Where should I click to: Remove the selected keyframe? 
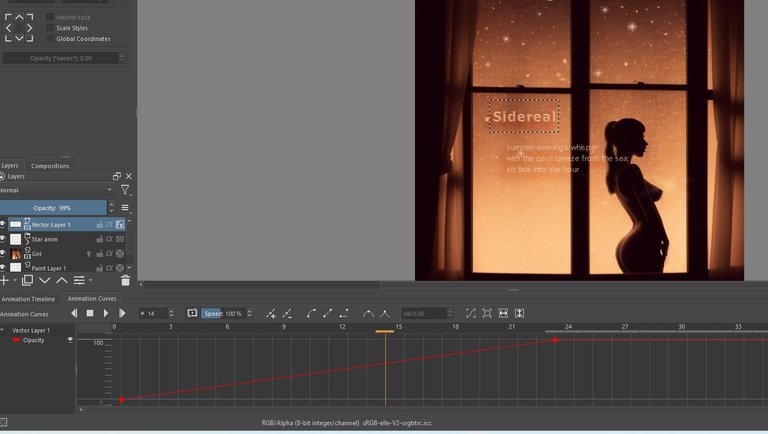[287, 313]
